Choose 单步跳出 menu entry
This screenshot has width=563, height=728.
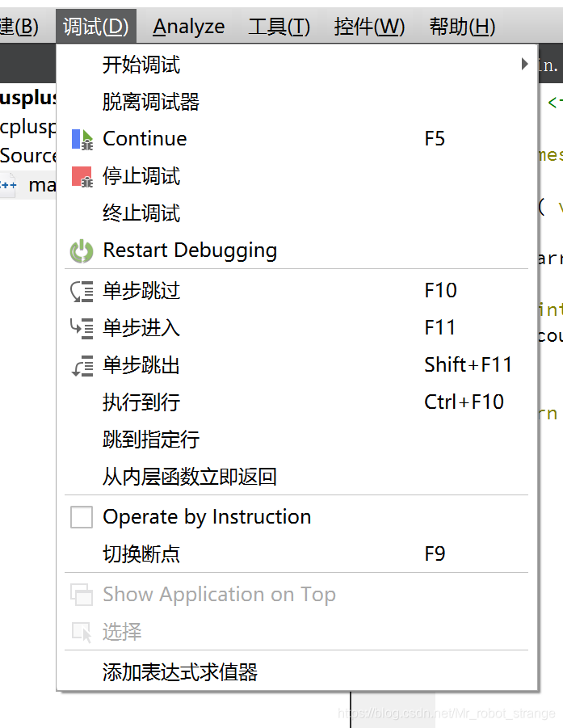[297, 365]
